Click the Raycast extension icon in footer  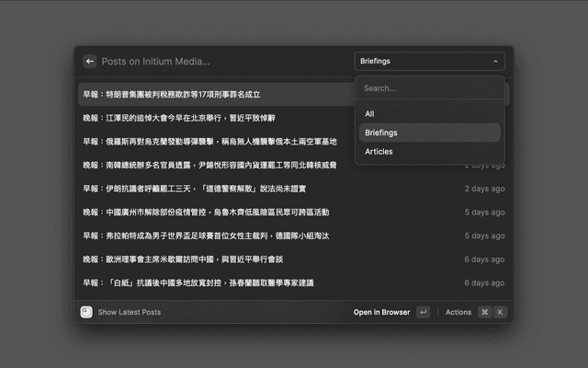coord(86,312)
